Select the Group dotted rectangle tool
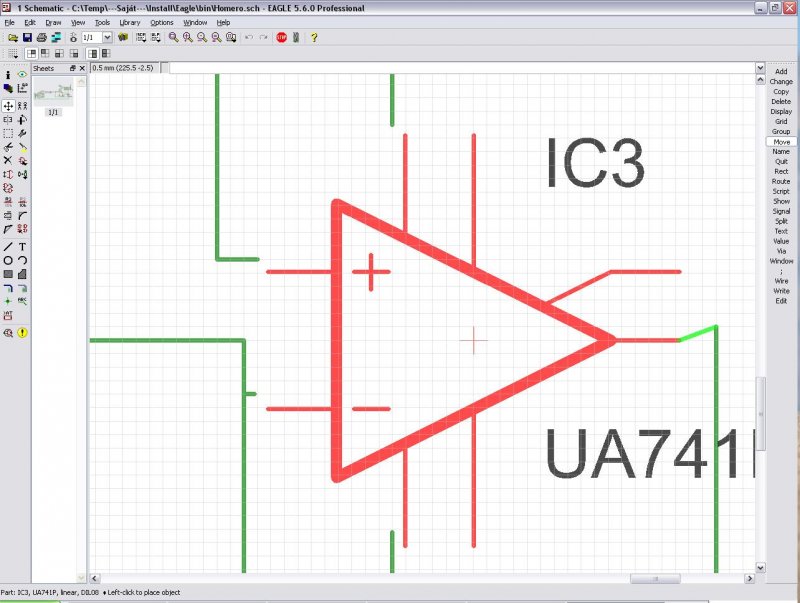 coord(8,133)
